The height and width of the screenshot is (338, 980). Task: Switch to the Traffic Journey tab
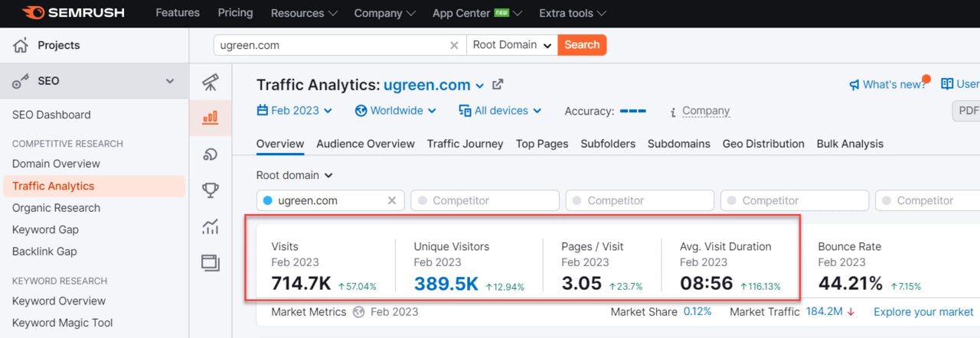(x=465, y=144)
